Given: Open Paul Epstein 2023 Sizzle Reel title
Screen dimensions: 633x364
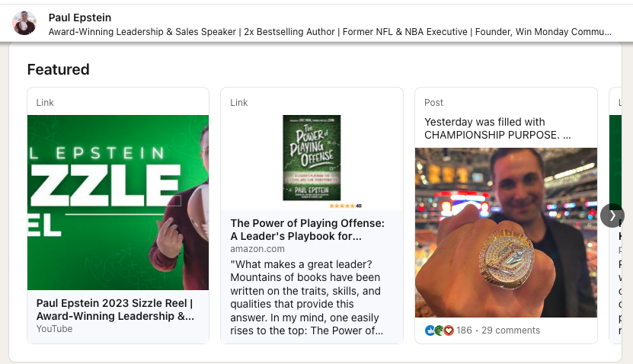Looking at the screenshot, I should 115,309.
